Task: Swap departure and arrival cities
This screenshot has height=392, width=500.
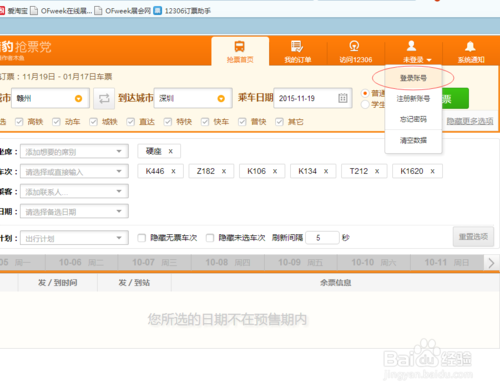Action: [x=104, y=98]
